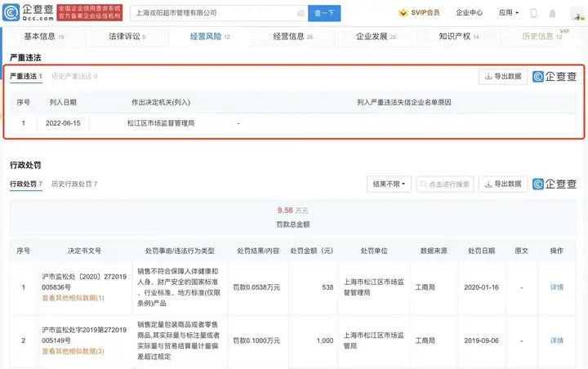Open the user avatar in the header
588x369 pixels.
coord(578,14)
